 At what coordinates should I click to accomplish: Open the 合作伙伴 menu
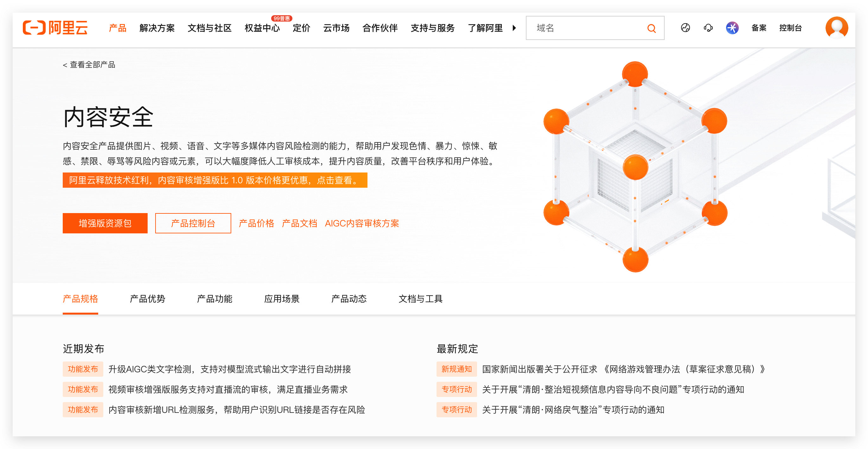tap(380, 28)
